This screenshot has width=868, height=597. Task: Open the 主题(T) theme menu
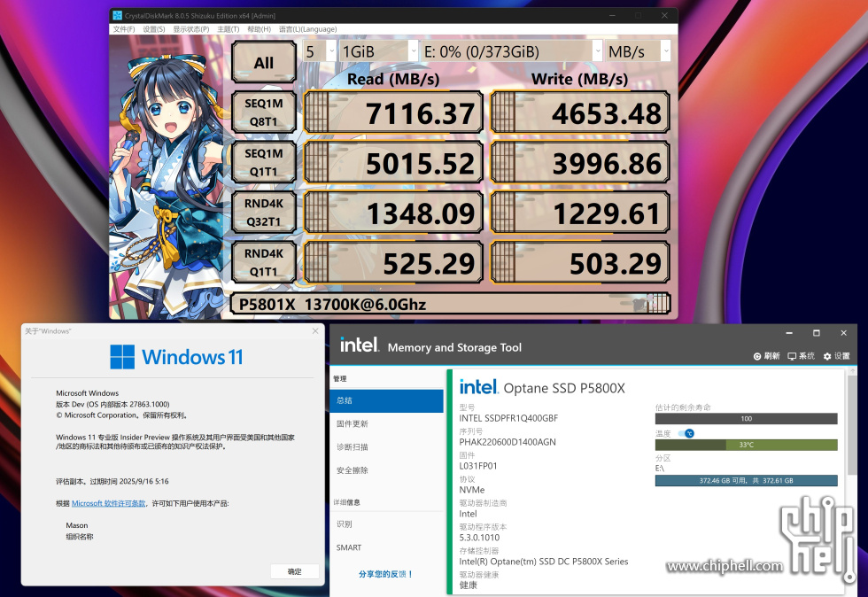point(229,29)
